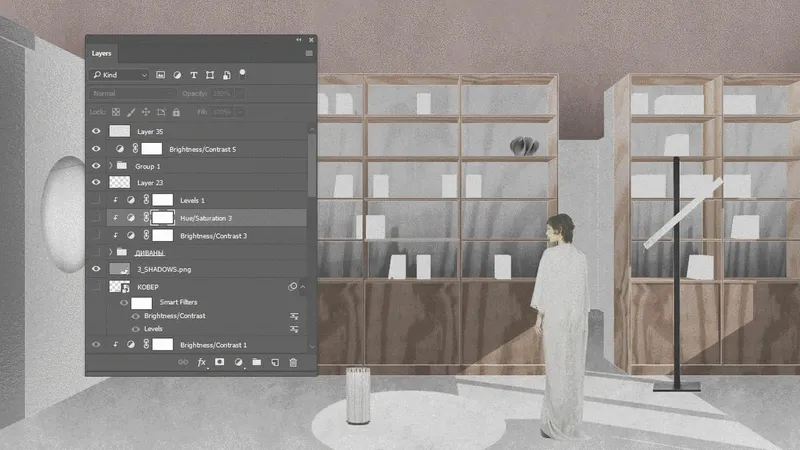800x450 pixels.
Task: Click Smart Filters label
Action: pyautogui.click(x=178, y=302)
